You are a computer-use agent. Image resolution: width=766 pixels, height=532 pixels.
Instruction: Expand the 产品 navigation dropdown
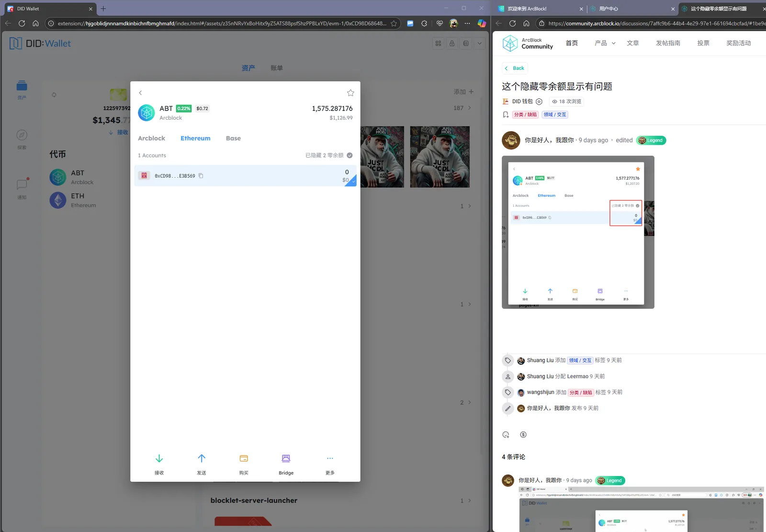[605, 43]
